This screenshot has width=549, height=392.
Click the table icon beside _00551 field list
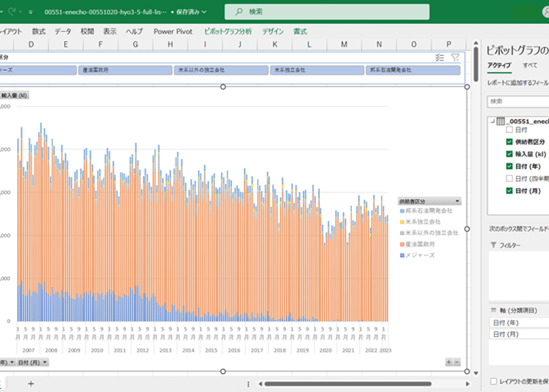point(501,121)
